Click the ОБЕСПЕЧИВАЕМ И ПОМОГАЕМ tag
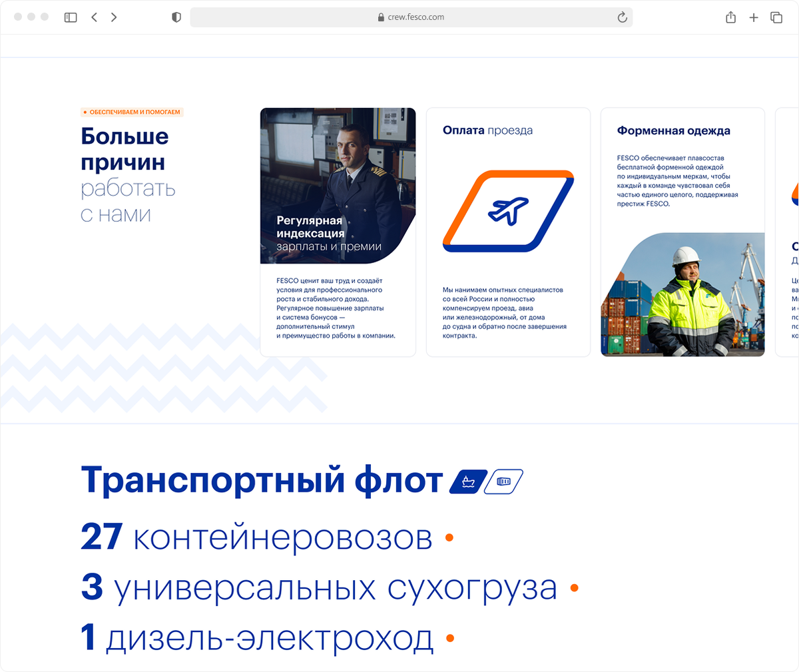The image size is (799, 672). pyautogui.click(x=132, y=112)
